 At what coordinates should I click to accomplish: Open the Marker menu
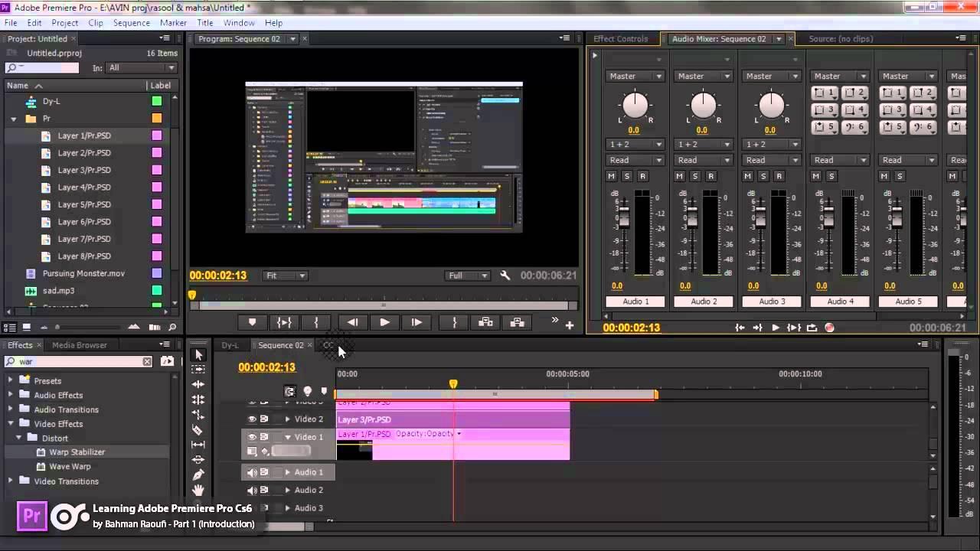coord(173,23)
